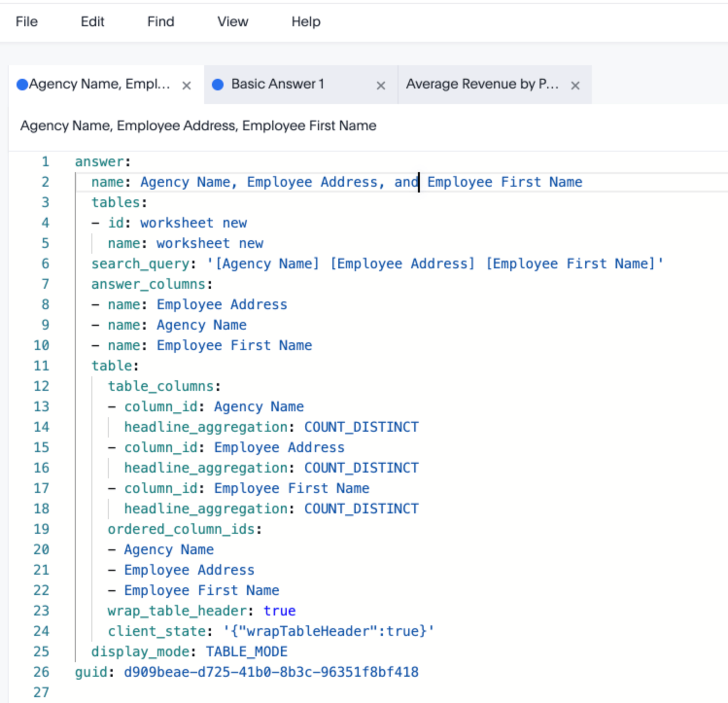Viewport: 728px width, 703px height.
Task: Click the blue unsaved dot on Basic Answer 1
Action: click(218, 85)
